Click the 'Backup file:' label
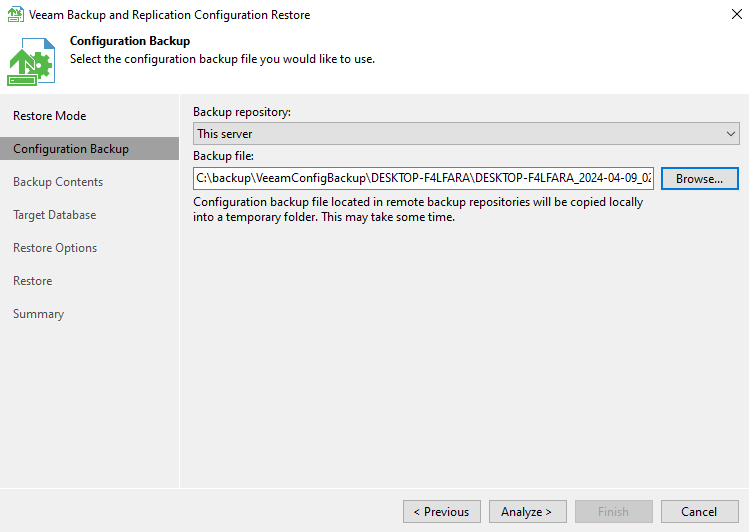This screenshot has width=749, height=532. 223,156
